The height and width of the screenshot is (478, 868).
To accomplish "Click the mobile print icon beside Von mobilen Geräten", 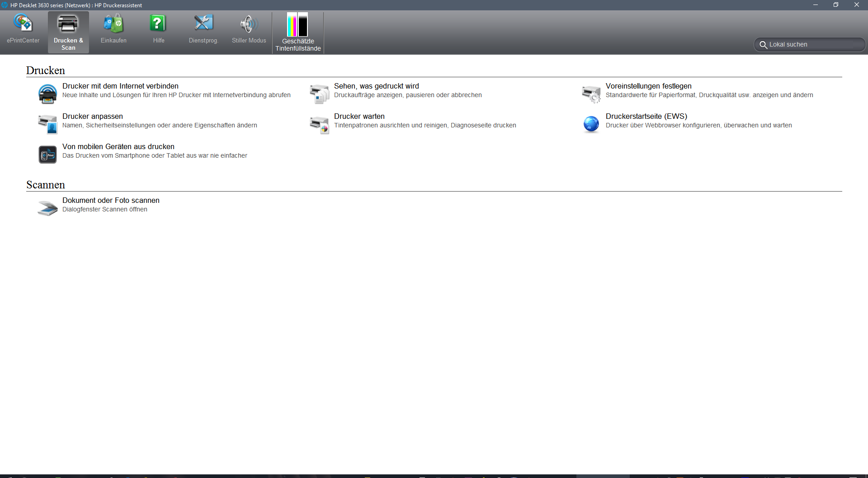I will 47,155.
